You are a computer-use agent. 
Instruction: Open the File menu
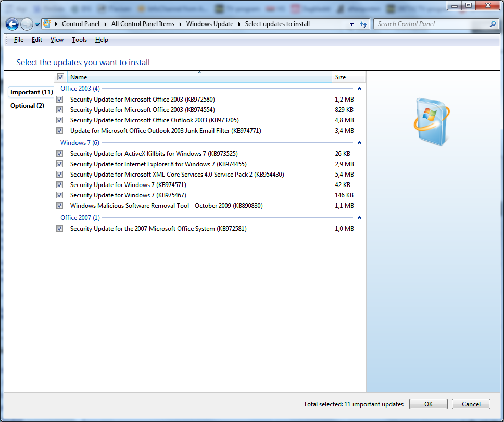tap(19, 40)
